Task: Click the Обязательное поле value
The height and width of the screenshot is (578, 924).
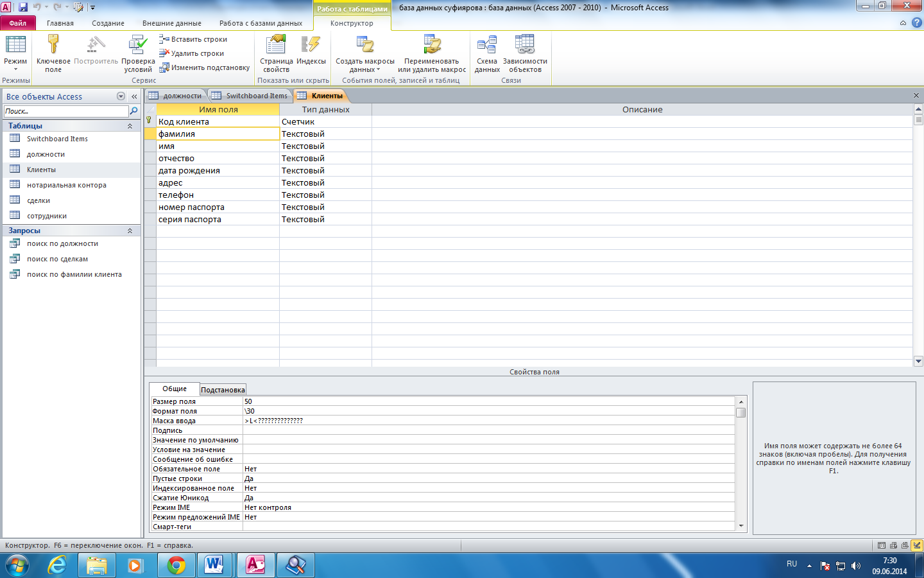Action: (x=488, y=469)
